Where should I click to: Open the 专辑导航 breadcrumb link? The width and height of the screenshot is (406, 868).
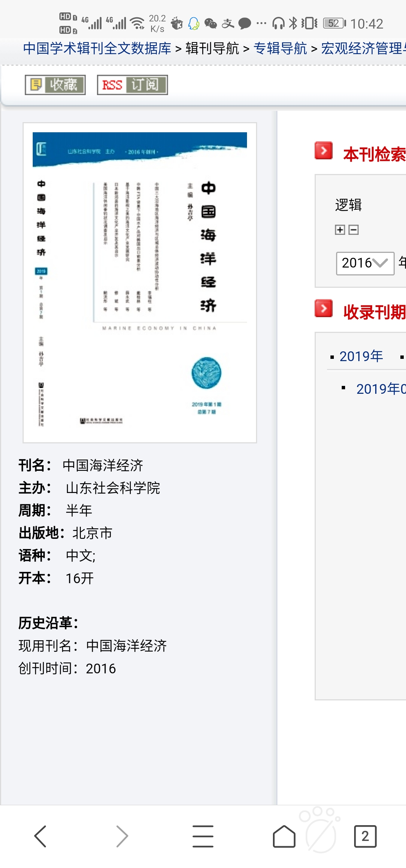coord(280,48)
